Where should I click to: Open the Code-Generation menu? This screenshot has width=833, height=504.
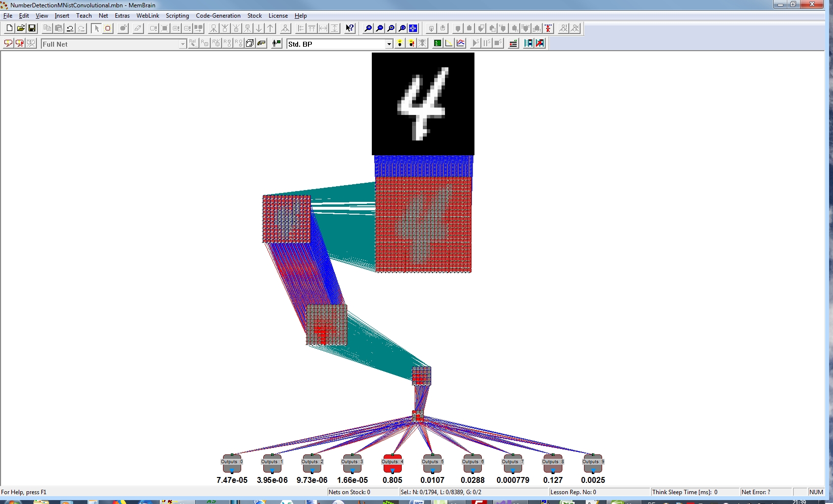(x=218, y=16)
